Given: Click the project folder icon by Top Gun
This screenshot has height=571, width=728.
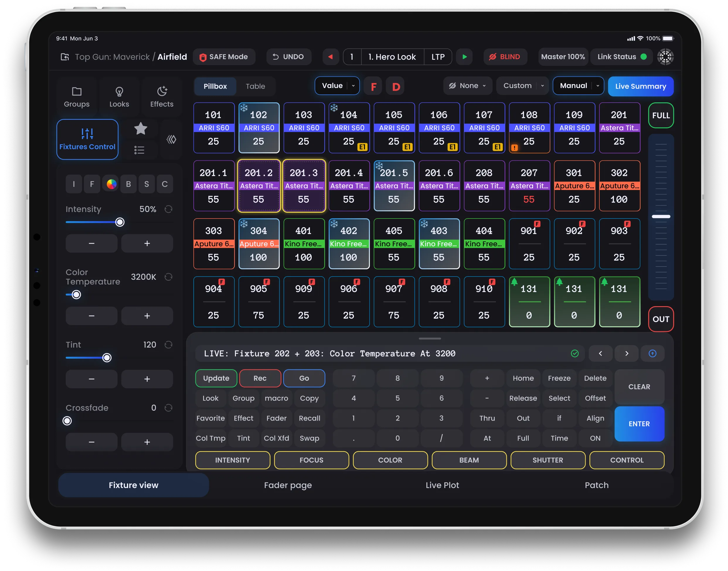Looking at the screenshot, I should tap(65, 57).
